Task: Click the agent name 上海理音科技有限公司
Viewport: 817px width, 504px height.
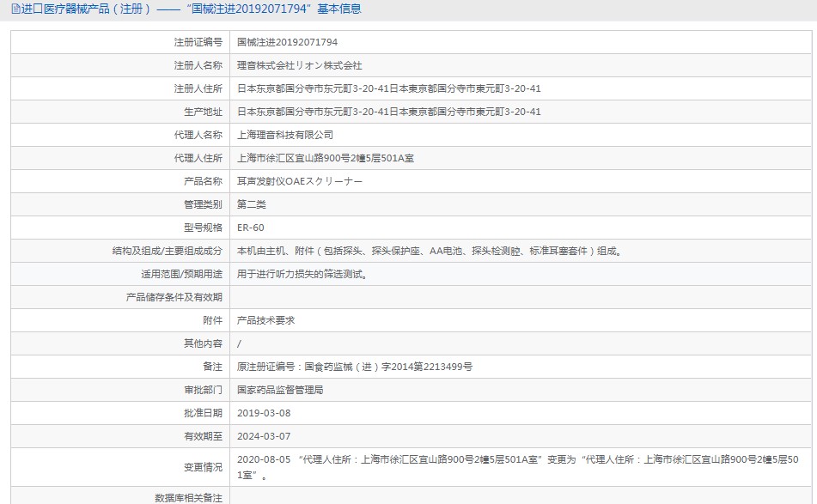Action: coord(284,135)
